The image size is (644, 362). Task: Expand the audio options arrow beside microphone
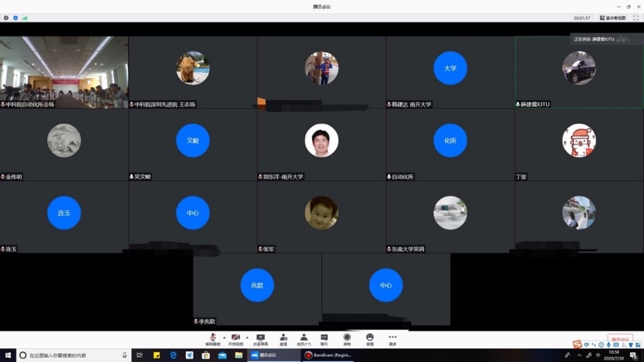(x=224, y=338)
